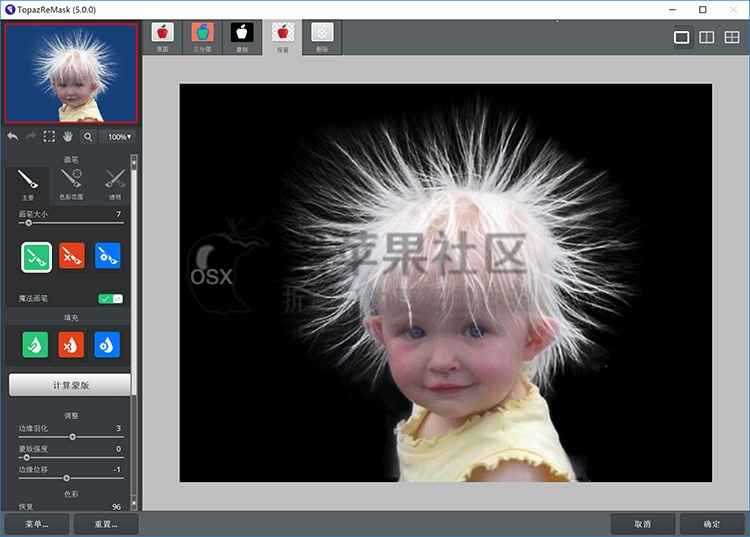This screenshot has height=537, width=750.
Task: Click the 取消 cancel button
Action: 642,524
